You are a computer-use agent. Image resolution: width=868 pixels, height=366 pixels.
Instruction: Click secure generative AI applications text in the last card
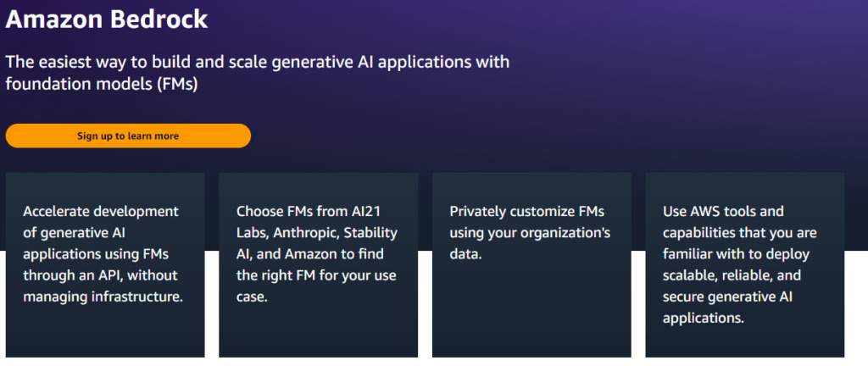tap(726, 308)
